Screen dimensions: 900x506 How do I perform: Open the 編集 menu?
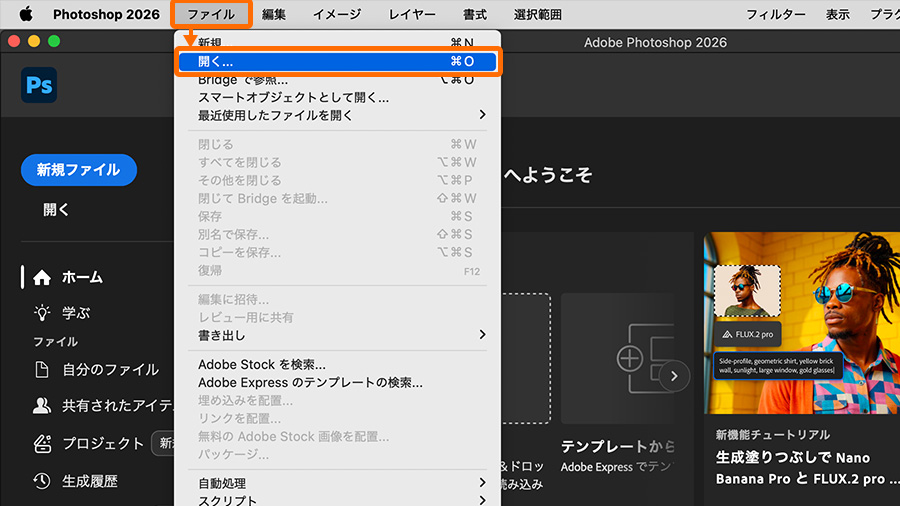click(x=274, y=14)
